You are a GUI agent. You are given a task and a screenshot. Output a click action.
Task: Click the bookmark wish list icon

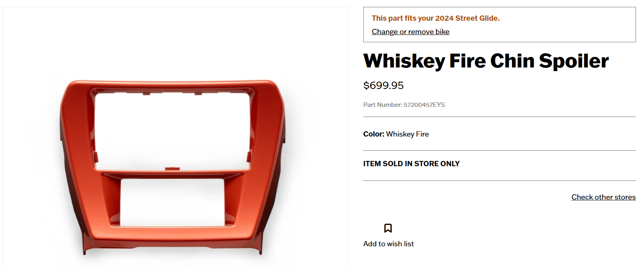[x=388, y=228]
